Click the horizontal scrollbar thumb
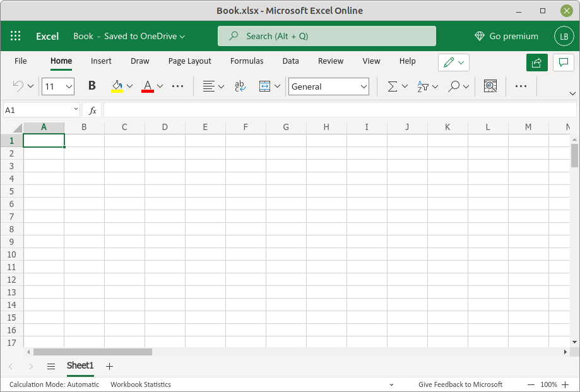The width and height of the screenshot is (580, 392). click(93, 352)
